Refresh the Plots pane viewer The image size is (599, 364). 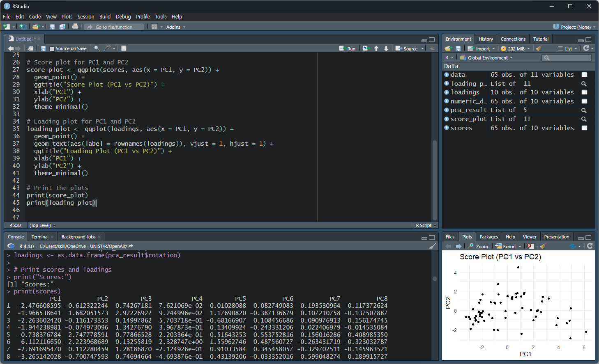(x=590, y=246)
